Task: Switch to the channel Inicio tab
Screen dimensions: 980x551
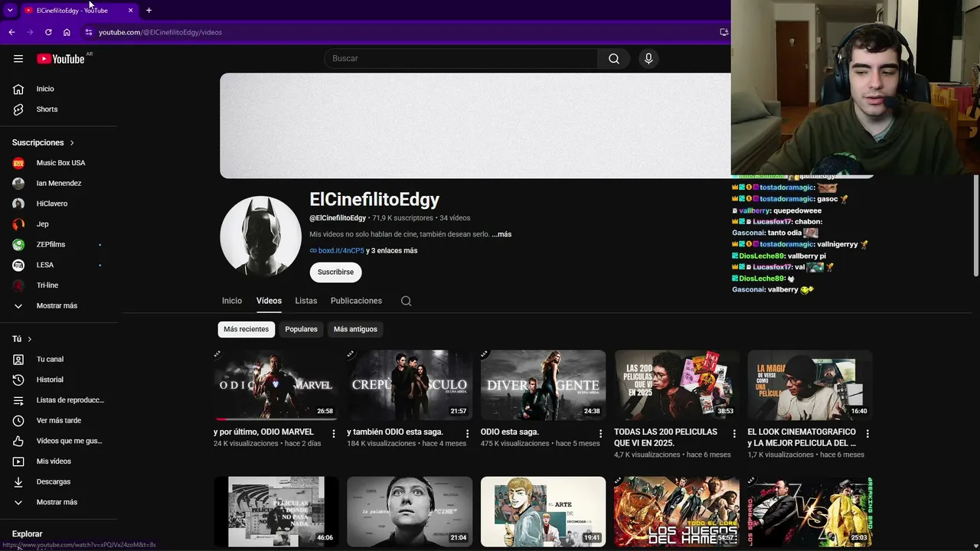Action: [x=232, y=301]
